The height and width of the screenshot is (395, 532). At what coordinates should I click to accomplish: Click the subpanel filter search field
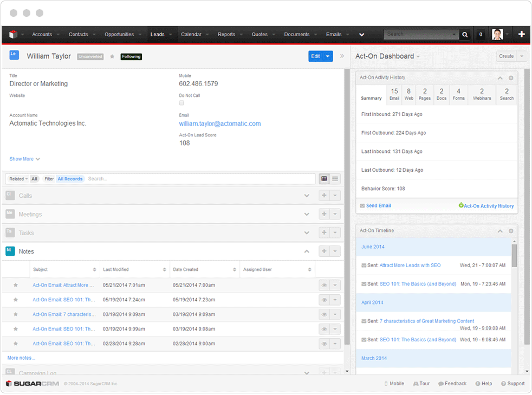tap(200, 179)
